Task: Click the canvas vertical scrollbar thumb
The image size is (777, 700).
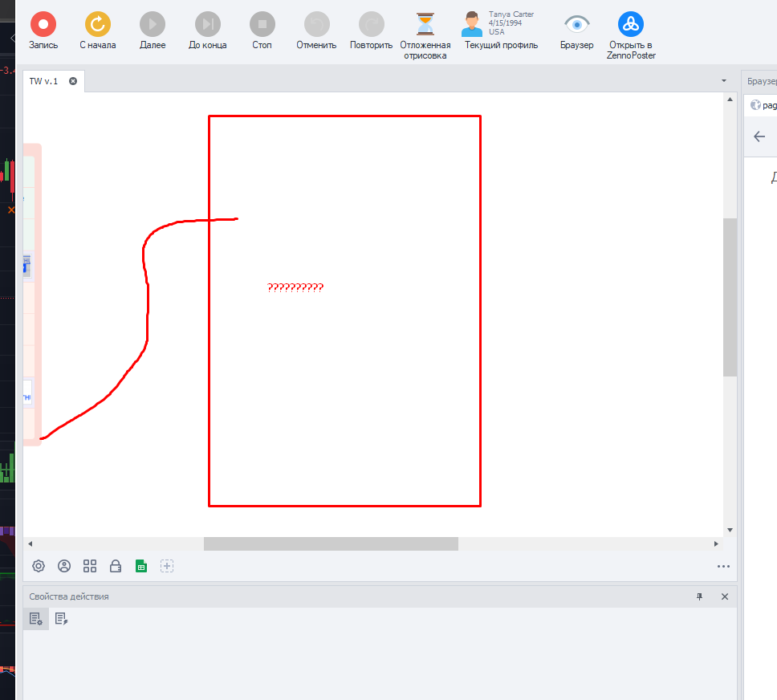Action: tap(730, 298)
